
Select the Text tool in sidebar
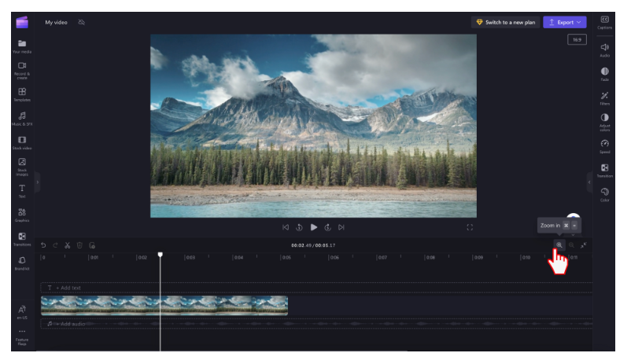(22, 191)
